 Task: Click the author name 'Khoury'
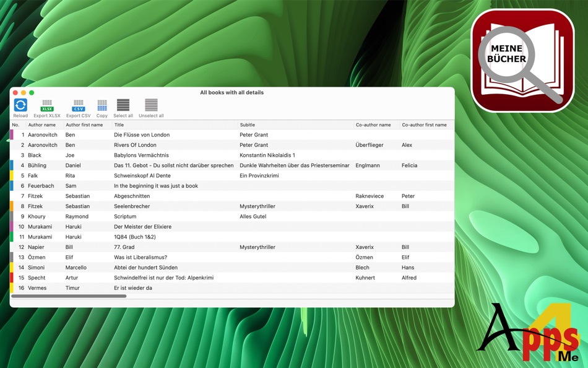tap(37, 216)
